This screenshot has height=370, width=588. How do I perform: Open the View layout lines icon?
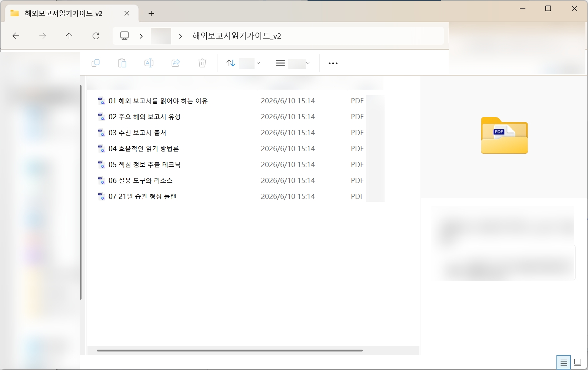coord(280,63)
